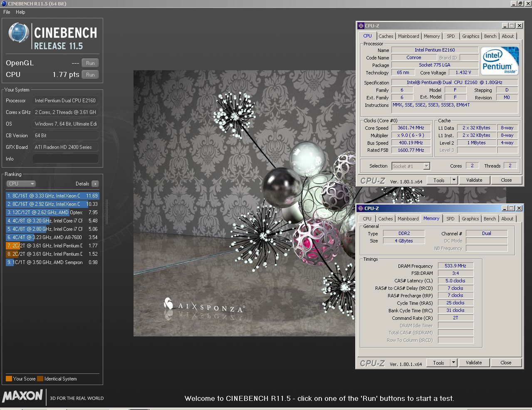Click the FSB:DRAM 3:4 value
The image size is (532, 410).
click(455, 274)
